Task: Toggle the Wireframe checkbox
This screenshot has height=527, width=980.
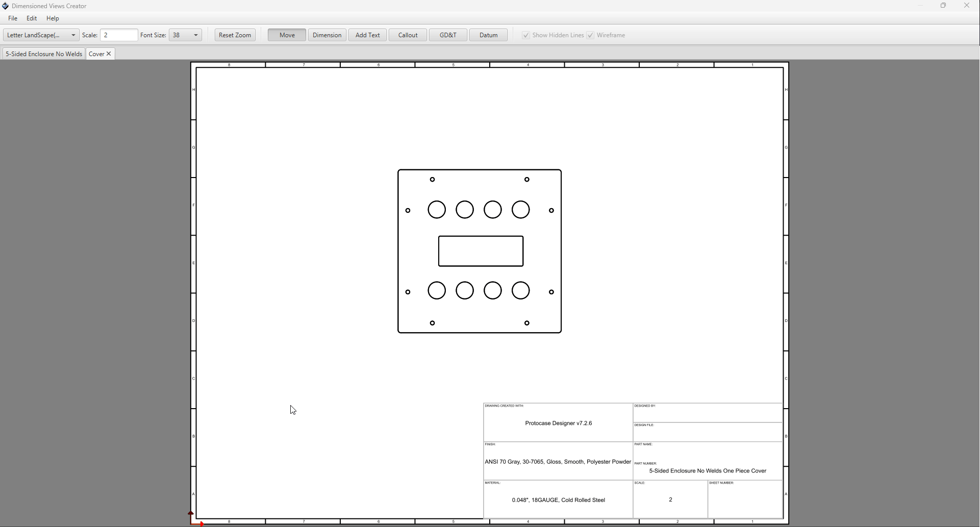Action: (x=590, y=35)
